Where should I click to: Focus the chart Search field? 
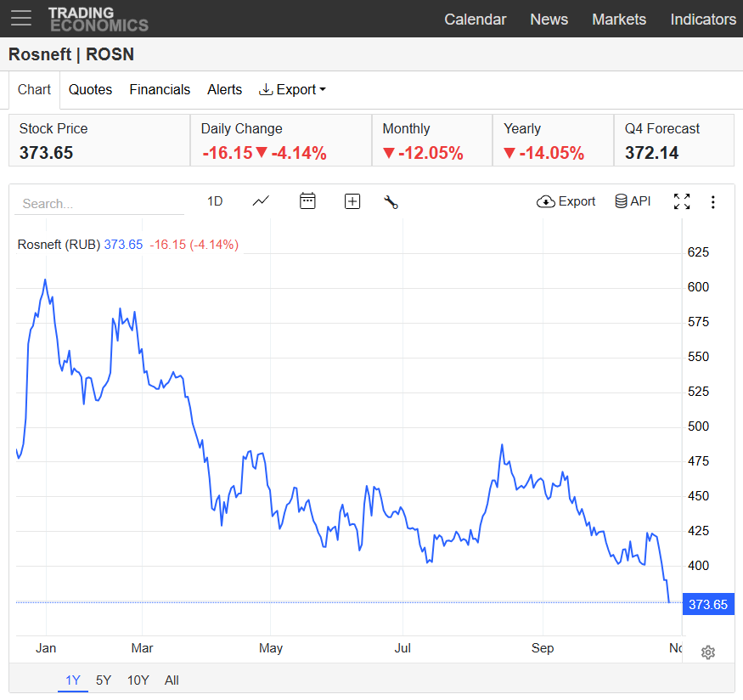coord(99,204)
